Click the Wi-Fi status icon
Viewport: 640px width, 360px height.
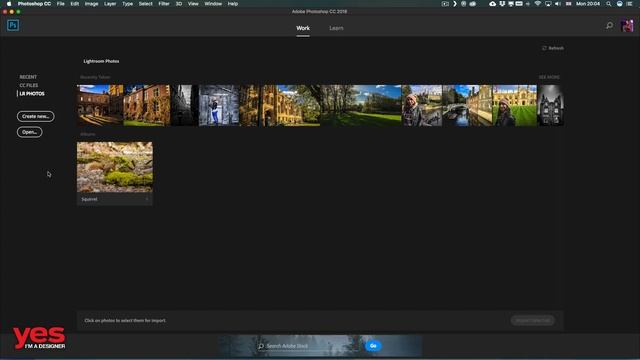(x=538, y=4)
